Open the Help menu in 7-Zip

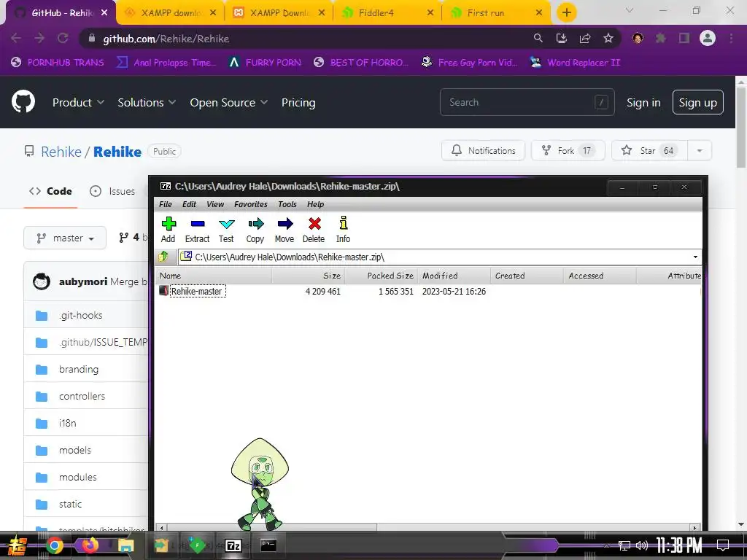(x=315, y=204)
